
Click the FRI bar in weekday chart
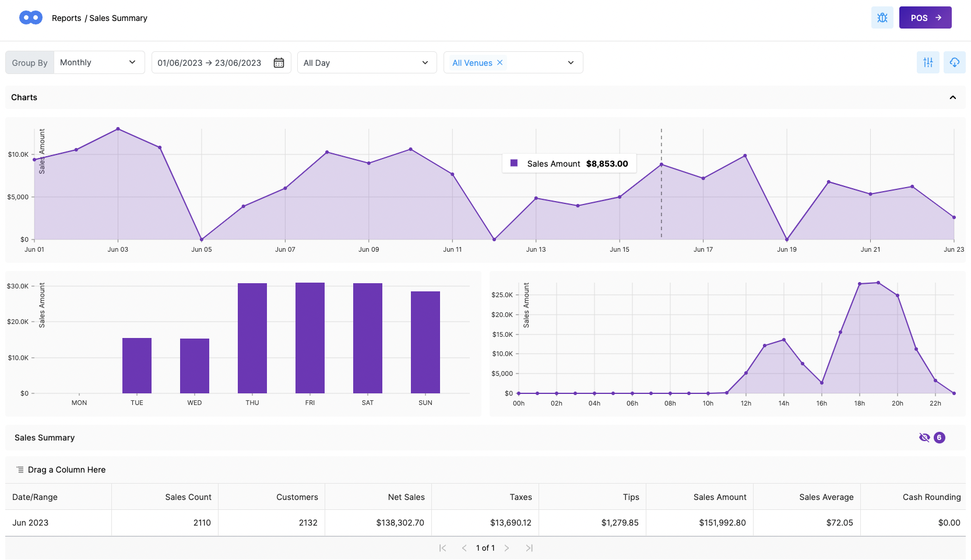(x=310, y=338)
